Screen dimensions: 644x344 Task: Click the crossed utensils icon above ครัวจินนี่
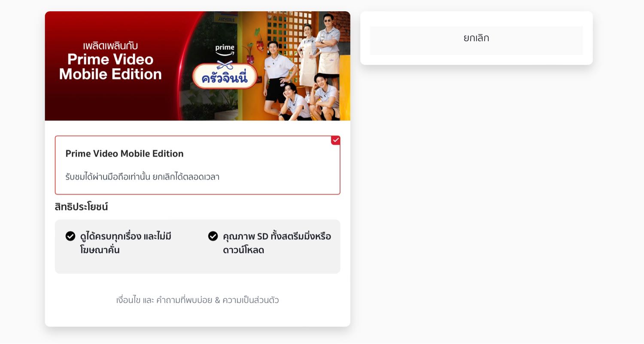(x=225, y=65)
